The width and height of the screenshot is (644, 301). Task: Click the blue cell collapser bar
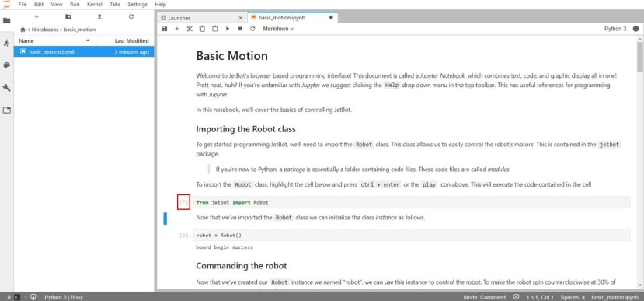pyautogui.click(x=165, y=219)
